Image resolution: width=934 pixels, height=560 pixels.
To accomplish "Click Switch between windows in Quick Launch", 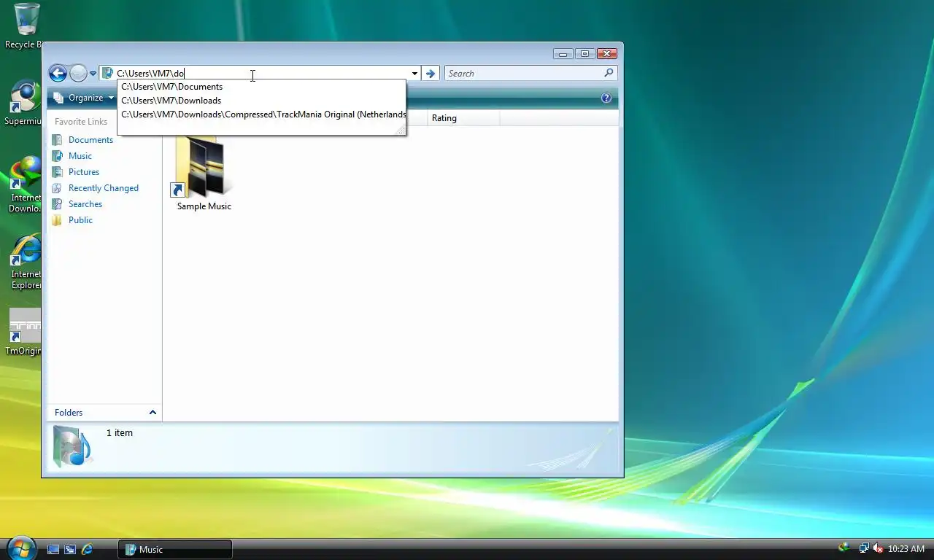I will tap(70, 550).
